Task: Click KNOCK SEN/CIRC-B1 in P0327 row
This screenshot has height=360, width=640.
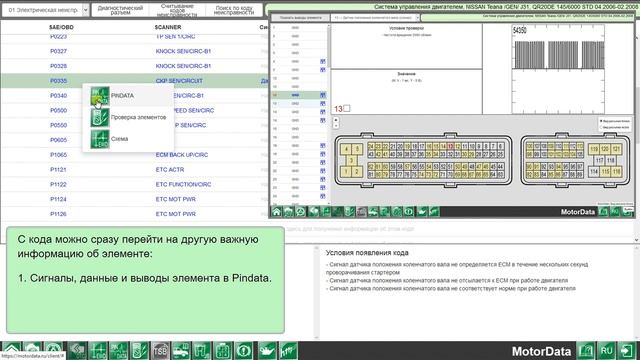Action: [183, 51]
